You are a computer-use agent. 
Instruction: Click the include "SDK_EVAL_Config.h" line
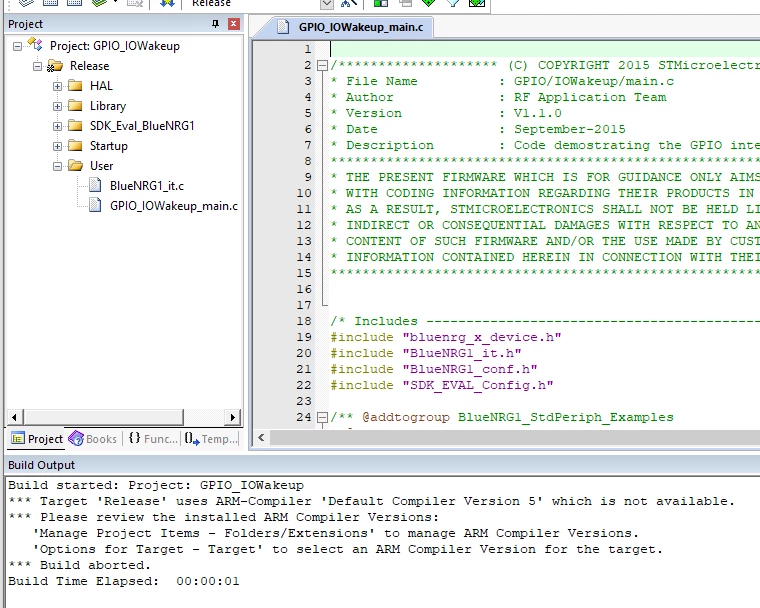click(442, 385)
